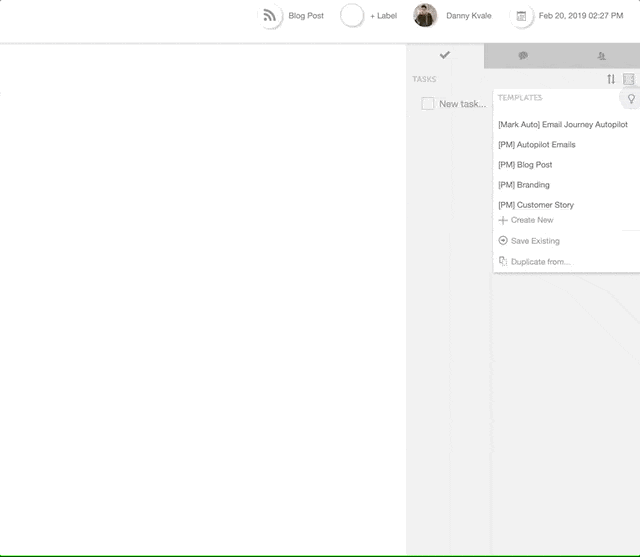Image resolution: width=640 pixels, height=557 pixels.
Task: Click Save Existing template option
Action: (529, 241)
